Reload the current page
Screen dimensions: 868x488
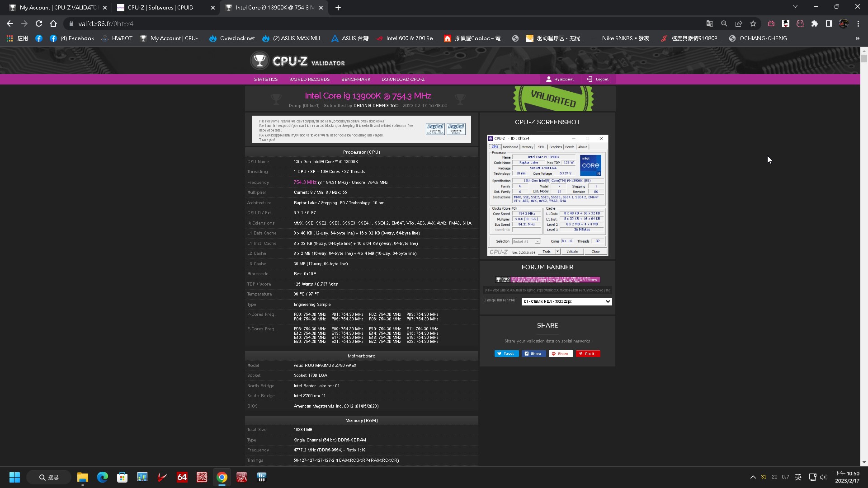[x=39, y=23]
